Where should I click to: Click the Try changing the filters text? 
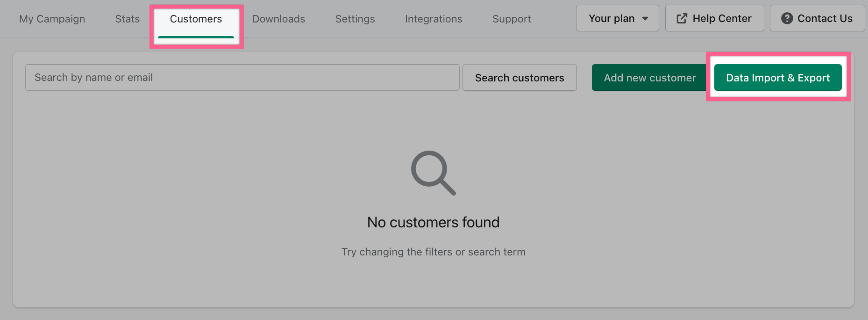pyautogui.click(x=433, y=252)
